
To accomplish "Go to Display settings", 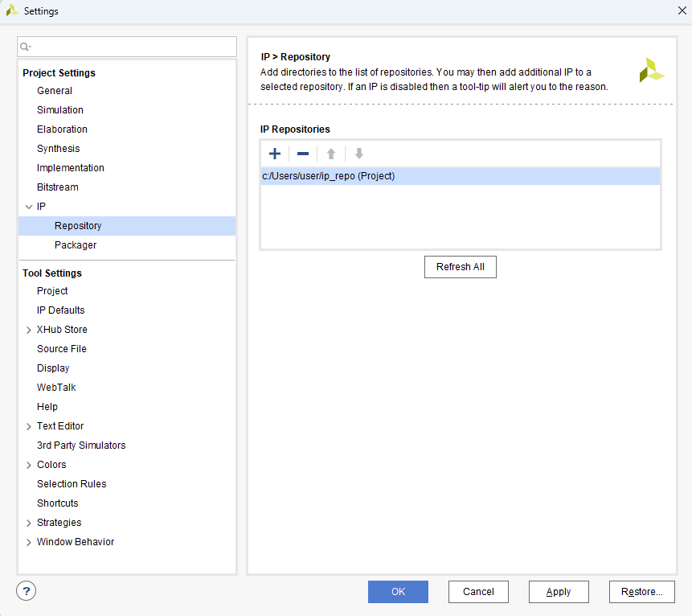I will coord(53,368).
